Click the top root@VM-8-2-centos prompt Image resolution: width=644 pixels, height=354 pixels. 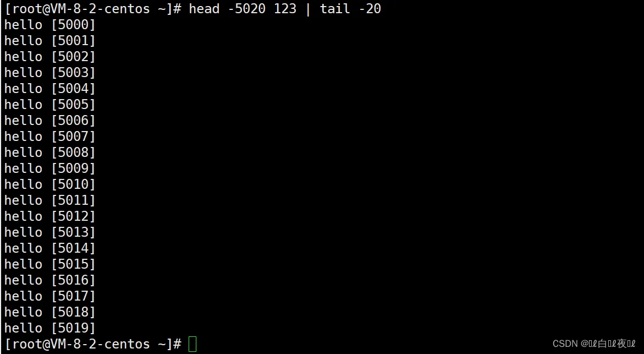(93, 9)
